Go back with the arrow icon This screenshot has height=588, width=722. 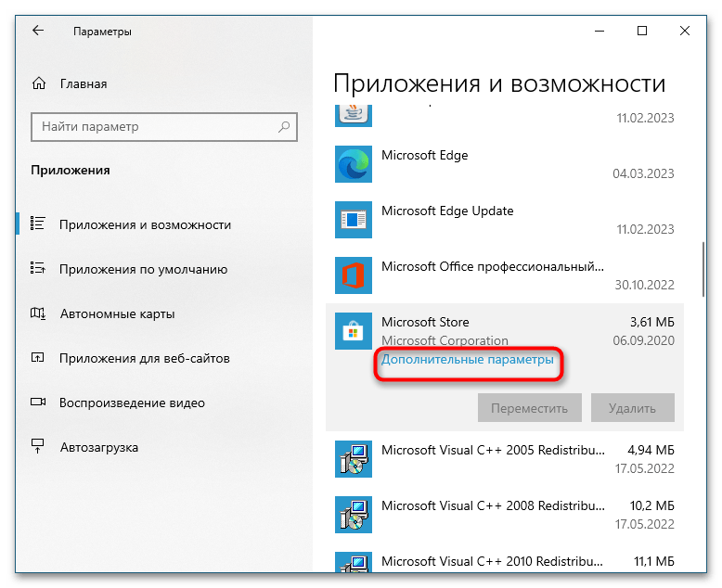(38, 31)
